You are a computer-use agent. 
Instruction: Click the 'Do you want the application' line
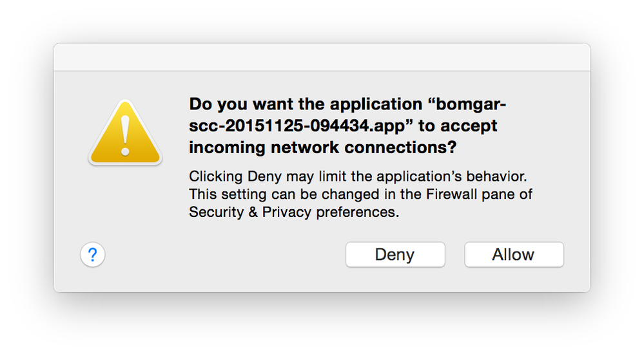pos(306,104)
